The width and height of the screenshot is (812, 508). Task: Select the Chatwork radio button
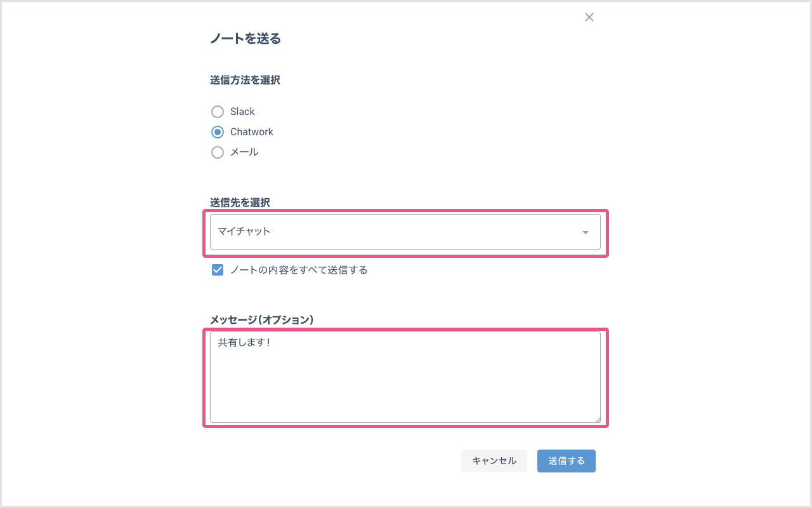218,132
